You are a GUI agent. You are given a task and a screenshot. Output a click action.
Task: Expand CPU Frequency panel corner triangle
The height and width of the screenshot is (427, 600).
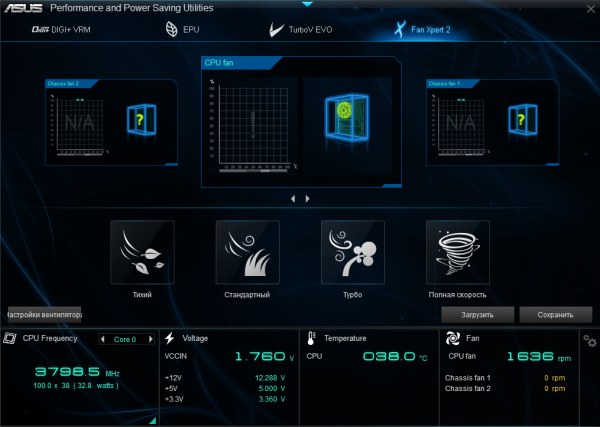coord(153,420)
